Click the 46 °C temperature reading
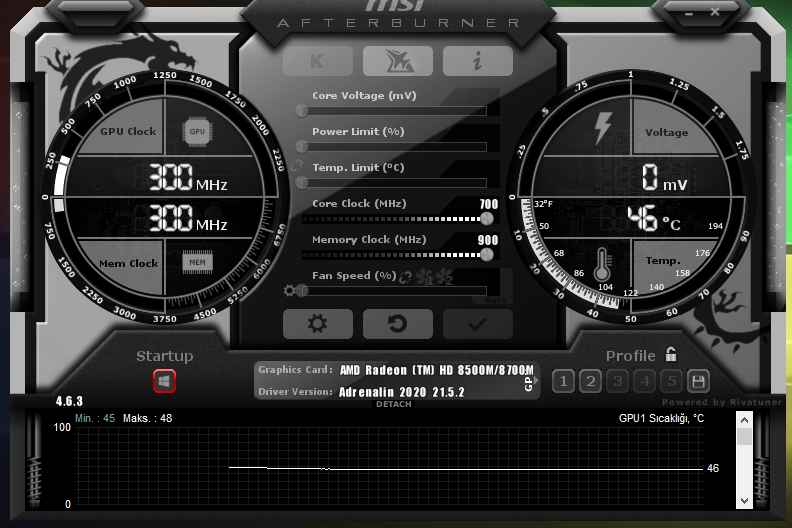 pos(654,218)
